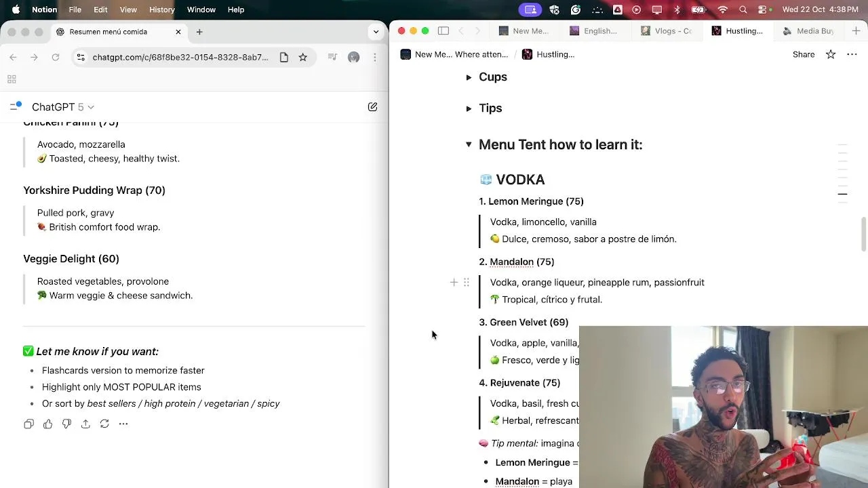Image resolution: width=868 pixels, height=488 pixels.
Task: Open more actions under the response
Action: tap(123, 424)
